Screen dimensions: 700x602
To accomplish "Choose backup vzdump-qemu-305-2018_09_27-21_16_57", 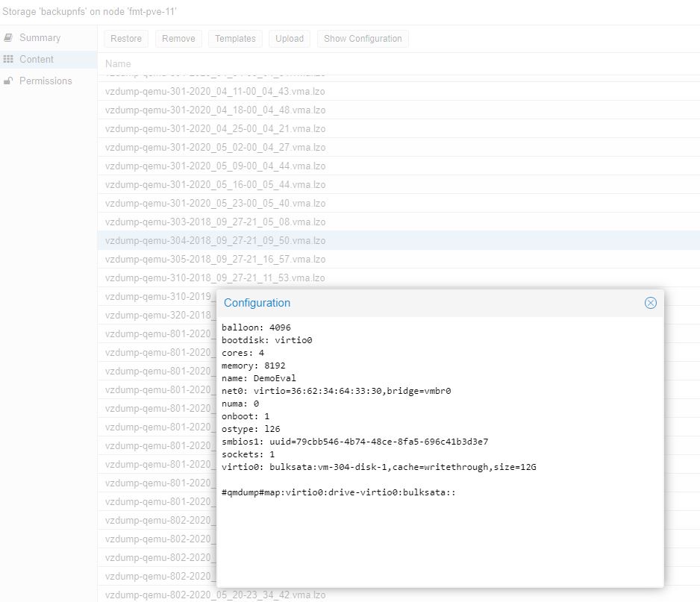I will click(x=215, y=260).
